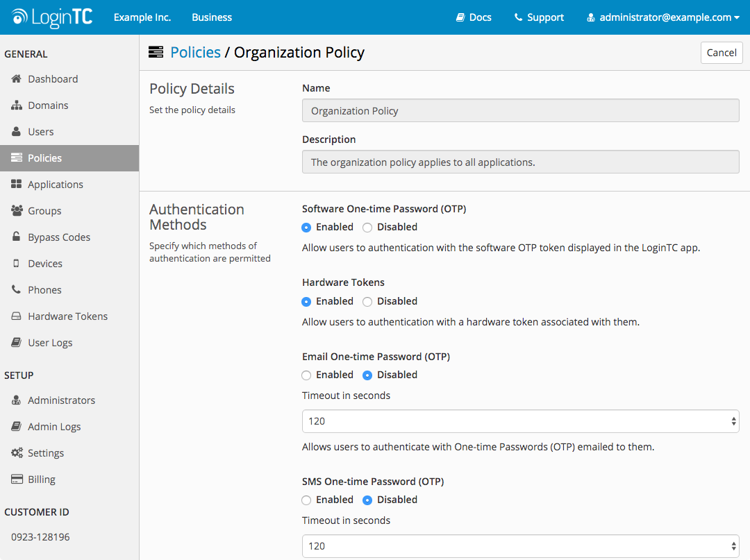Click the Phones handset icon

click(16, 289)
